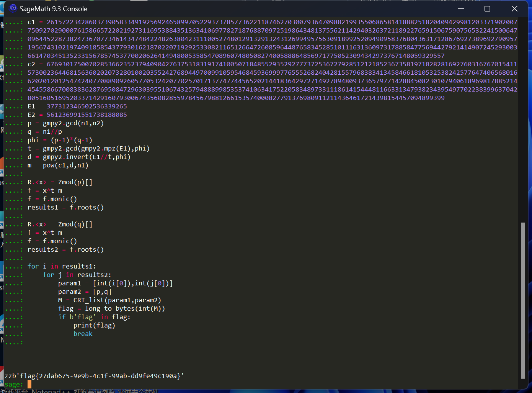Image resolution: width=532 pixels, height=393 pixels.
Task: Click the vertical scrollbar thumb
Action: (x=523, y=300)
